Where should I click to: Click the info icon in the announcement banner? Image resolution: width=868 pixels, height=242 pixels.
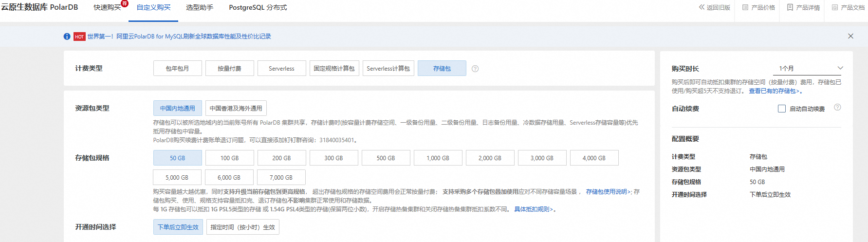(67, 37)
